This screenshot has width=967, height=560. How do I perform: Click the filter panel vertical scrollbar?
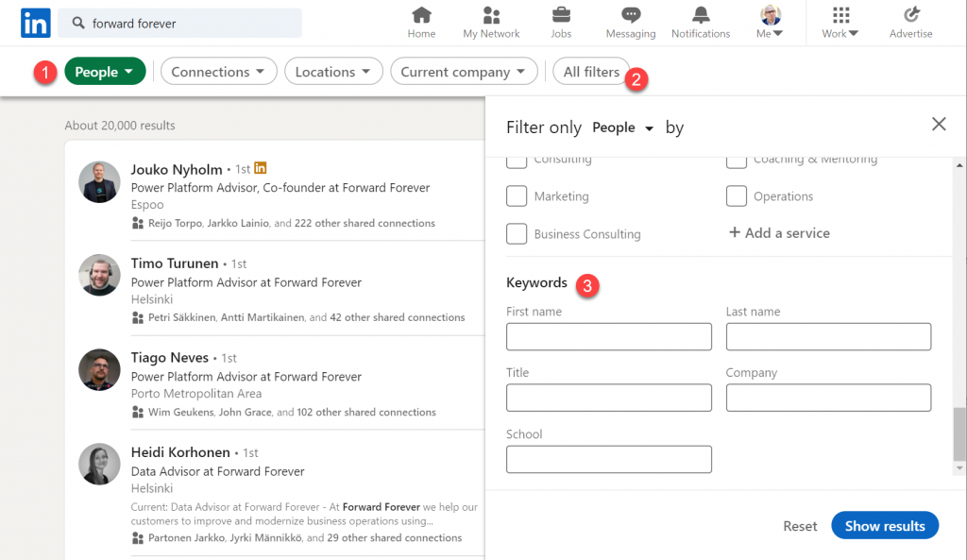point(959,433)
